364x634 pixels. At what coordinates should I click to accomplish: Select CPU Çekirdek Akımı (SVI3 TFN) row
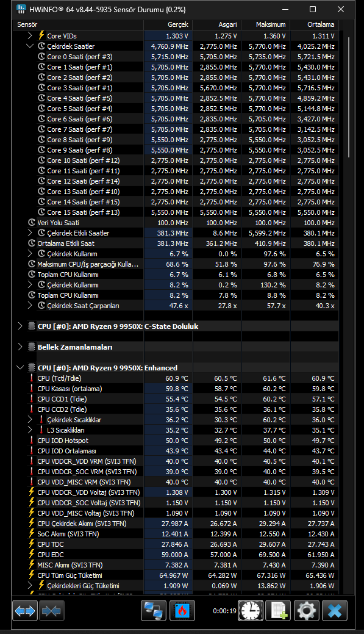point(176,523)
